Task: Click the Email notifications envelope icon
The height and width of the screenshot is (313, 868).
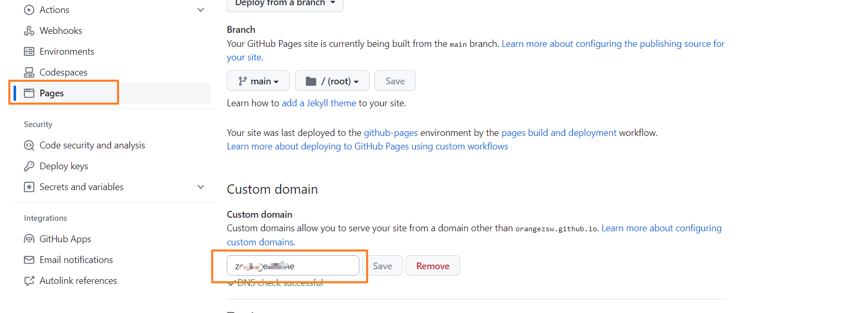Action: pos(29,260)
